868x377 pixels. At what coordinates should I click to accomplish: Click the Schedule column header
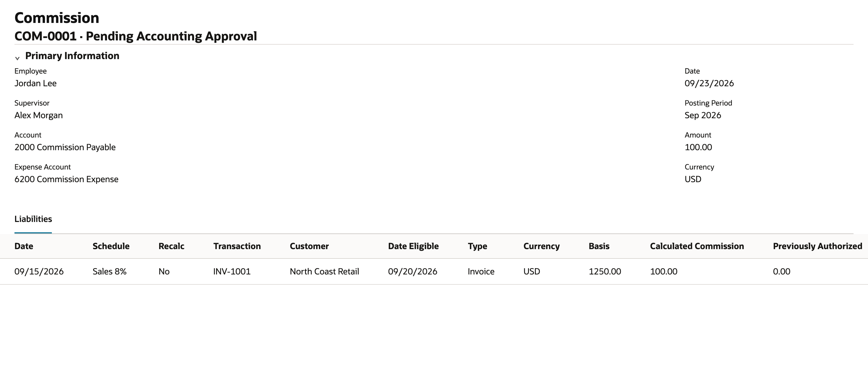(111, 246)
